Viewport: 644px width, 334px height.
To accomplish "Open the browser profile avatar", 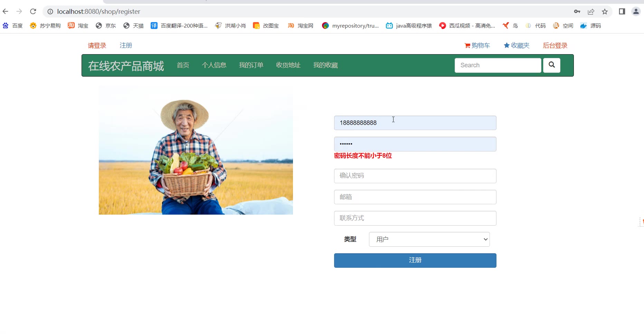I will [x=636, y=11].
